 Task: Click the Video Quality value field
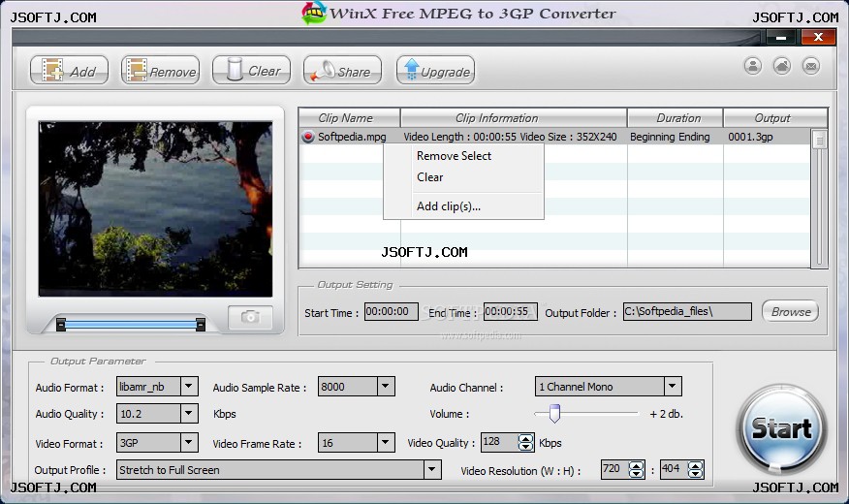click(x=499, y=442)
